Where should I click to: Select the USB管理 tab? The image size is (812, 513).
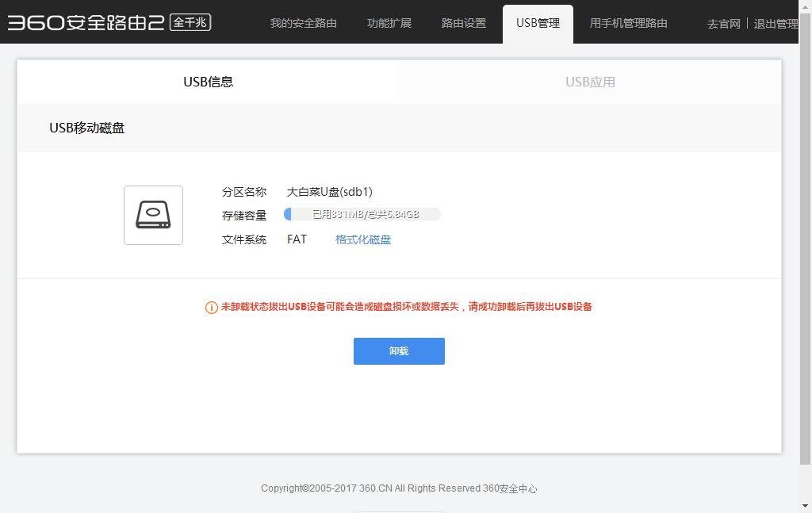coord(538,23)
